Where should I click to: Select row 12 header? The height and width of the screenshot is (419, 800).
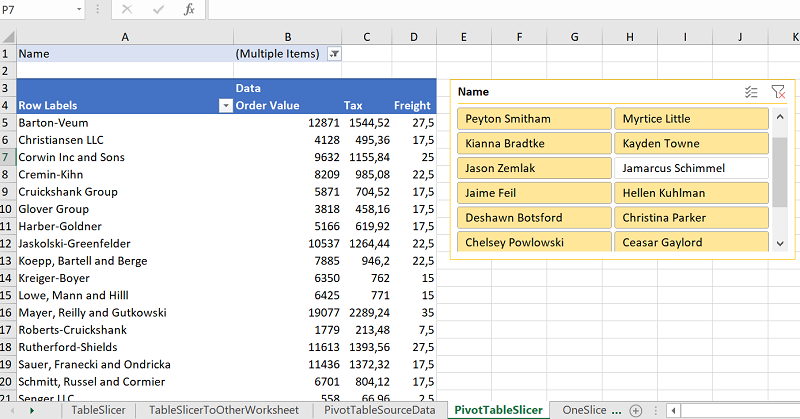coord(6,243)
